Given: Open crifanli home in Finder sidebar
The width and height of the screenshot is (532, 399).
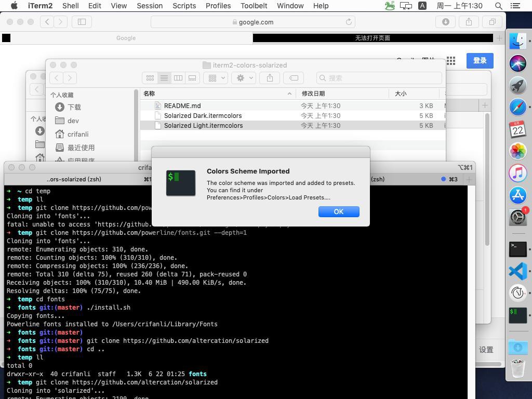Looking at the screenshot, I should tap(72, 135).
